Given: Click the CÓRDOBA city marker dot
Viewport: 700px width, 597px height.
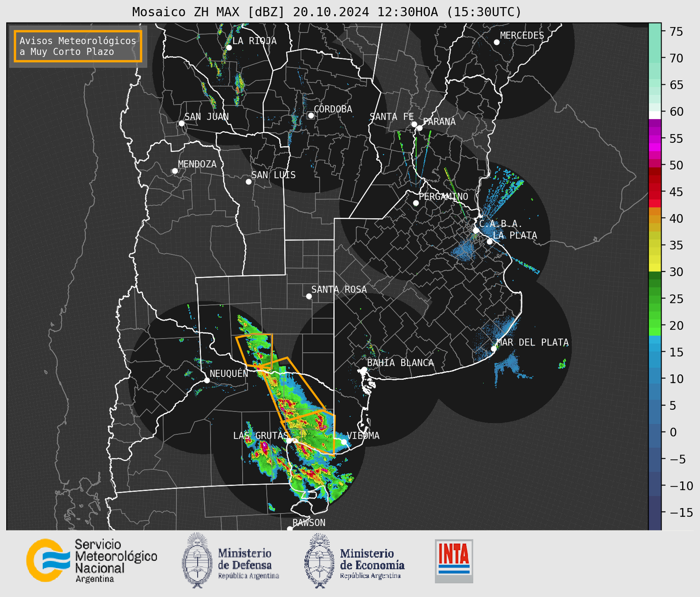Looking at the screenshot, I should pyautogui.click(x=311, y=115).
